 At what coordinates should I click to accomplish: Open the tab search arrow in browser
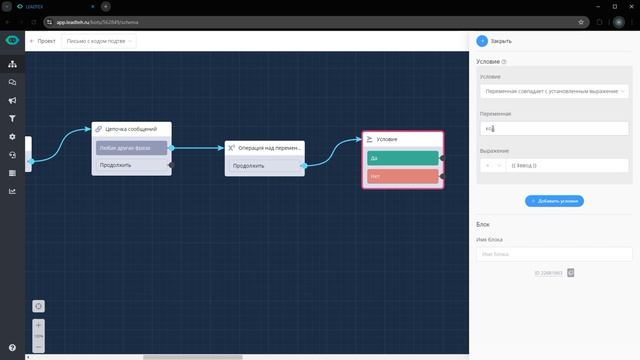[x=7, y=7]
